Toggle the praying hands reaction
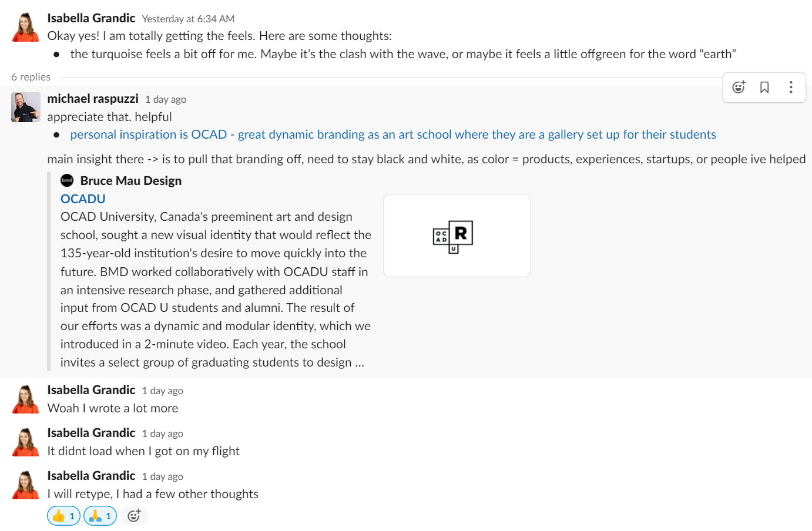Viewport: 812px width, 531px height. click(x=100, y=516)
